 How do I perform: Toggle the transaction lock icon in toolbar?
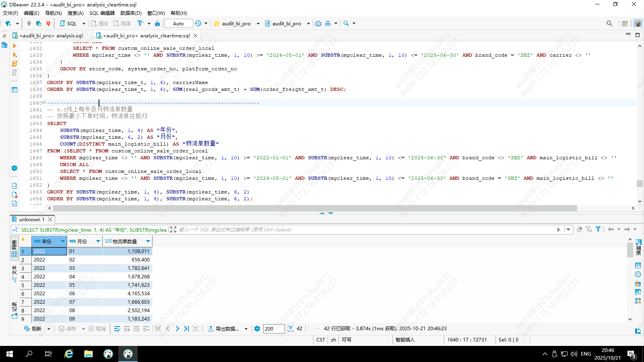click(157, 23)
